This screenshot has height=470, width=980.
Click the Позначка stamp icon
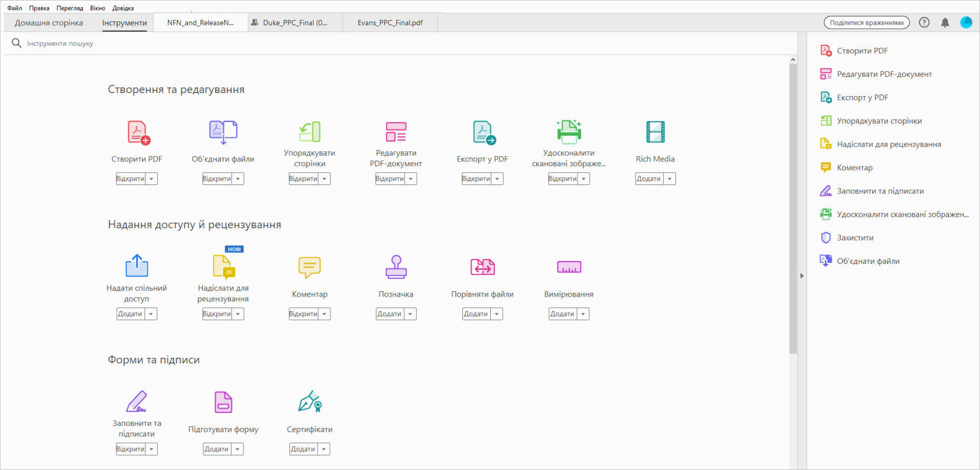pyautogui.click(x=396, y=267)
